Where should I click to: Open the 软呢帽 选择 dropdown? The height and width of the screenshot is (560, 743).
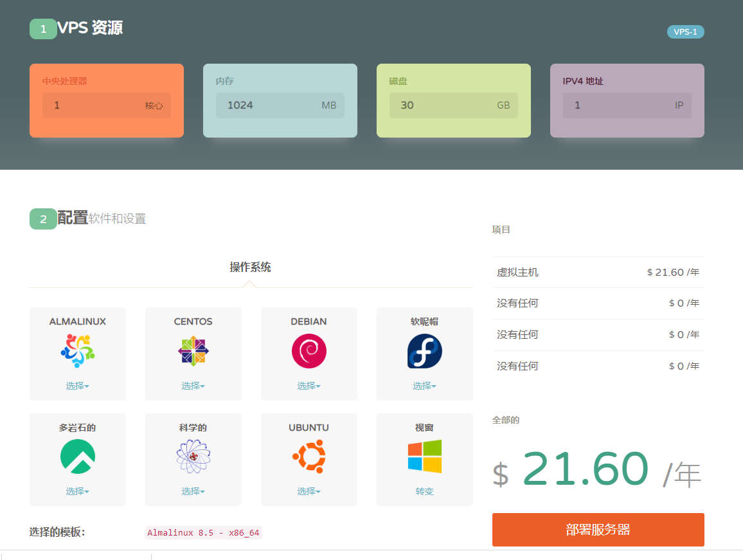point(425,386)
